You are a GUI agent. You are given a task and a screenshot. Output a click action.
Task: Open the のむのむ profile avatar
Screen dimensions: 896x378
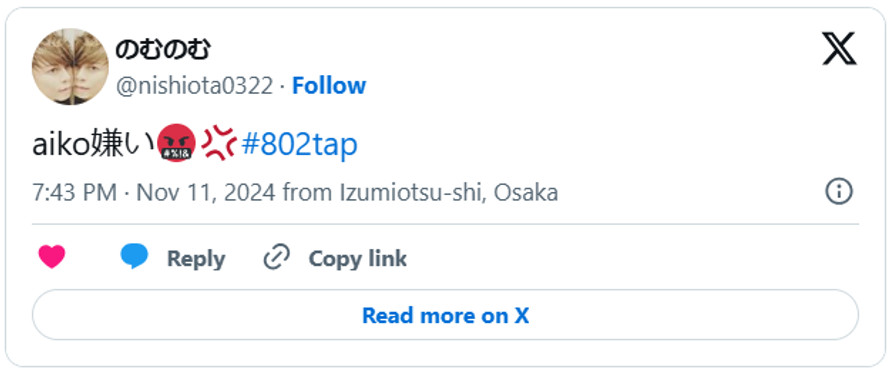coord(70,67)
